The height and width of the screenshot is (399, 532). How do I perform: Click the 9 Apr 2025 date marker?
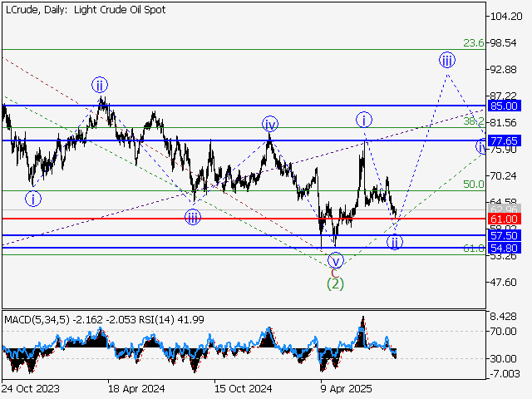pyautogui.click(x=343, y=388)
